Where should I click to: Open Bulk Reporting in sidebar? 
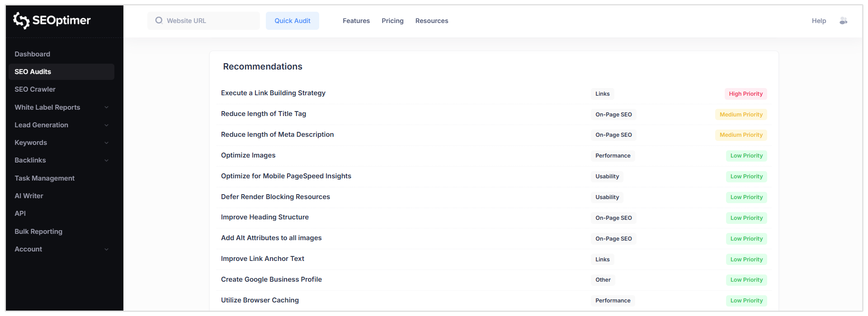tap(38, 232)
